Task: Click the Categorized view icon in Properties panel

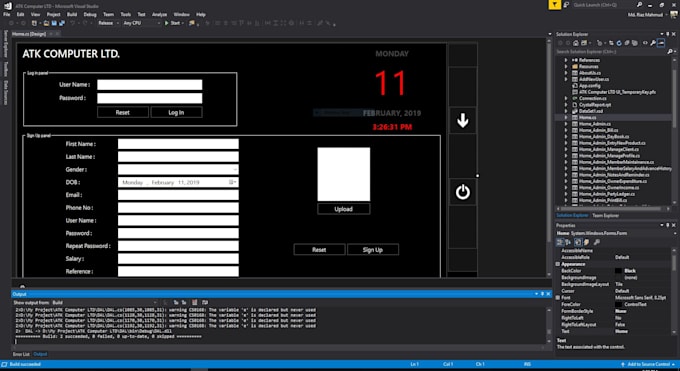Action: pos(560,242)
